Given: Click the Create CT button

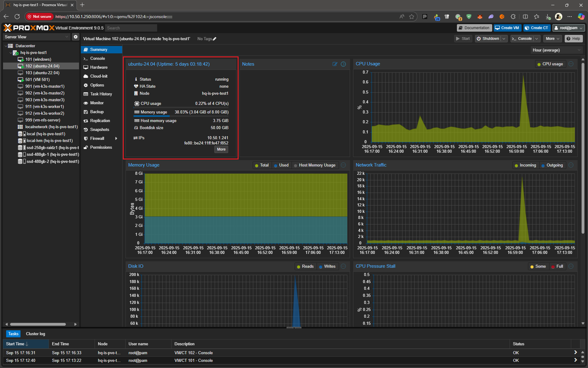Looking at the screenshot, I should 537,28.
